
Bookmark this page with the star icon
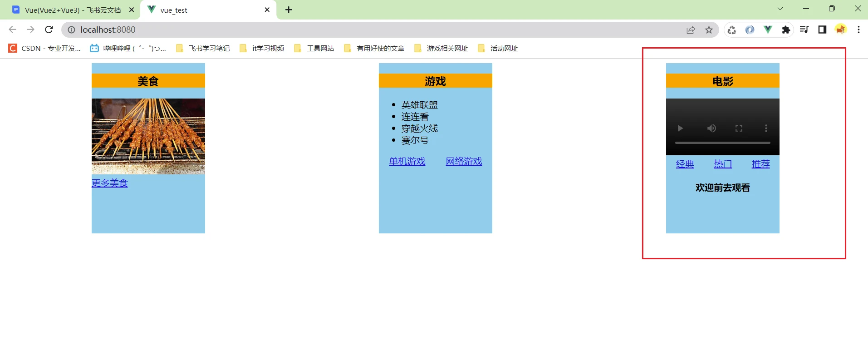coord(709,30)
